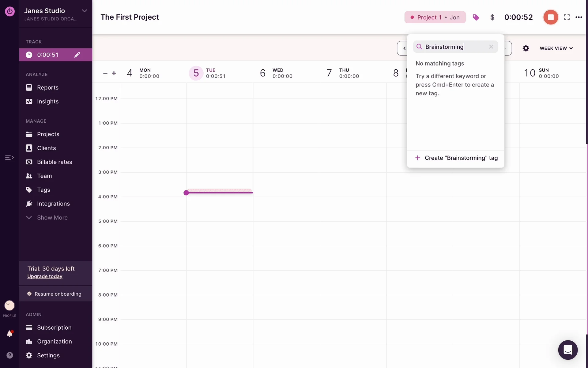This screenshot has width=588, height=368.
Task: Open the tags selector icon
Action: point(476,17)
